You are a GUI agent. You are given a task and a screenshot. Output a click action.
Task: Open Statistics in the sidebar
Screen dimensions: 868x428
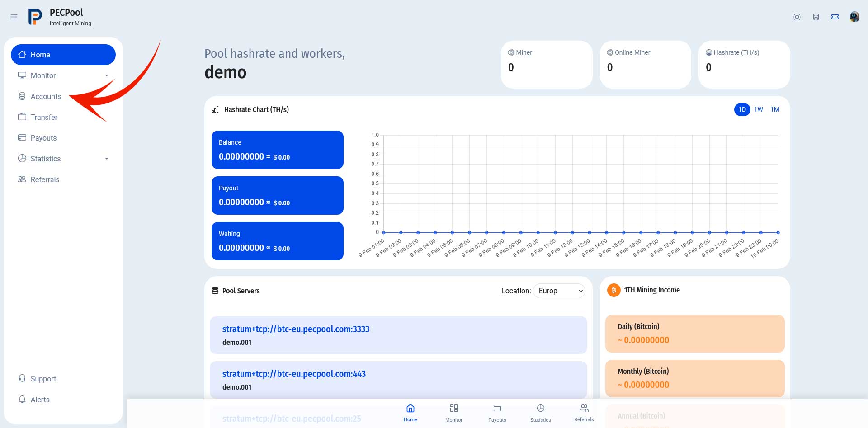63,159
